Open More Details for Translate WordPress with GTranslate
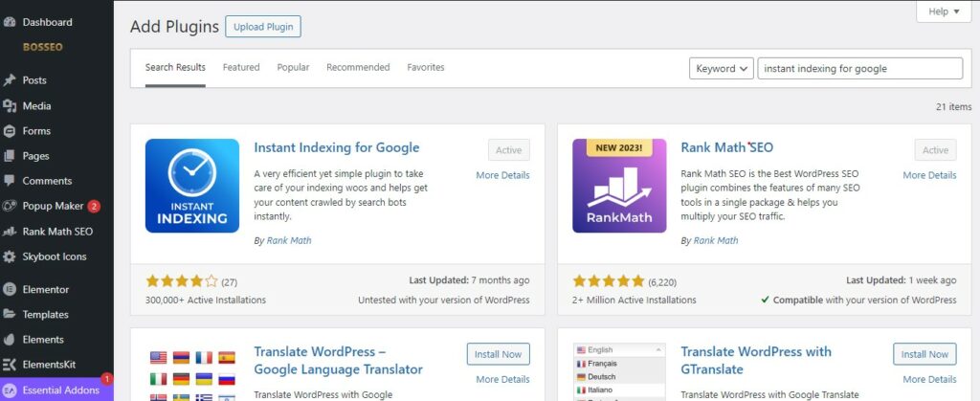This screenshot has width=980, height=401. pos(929,379)
